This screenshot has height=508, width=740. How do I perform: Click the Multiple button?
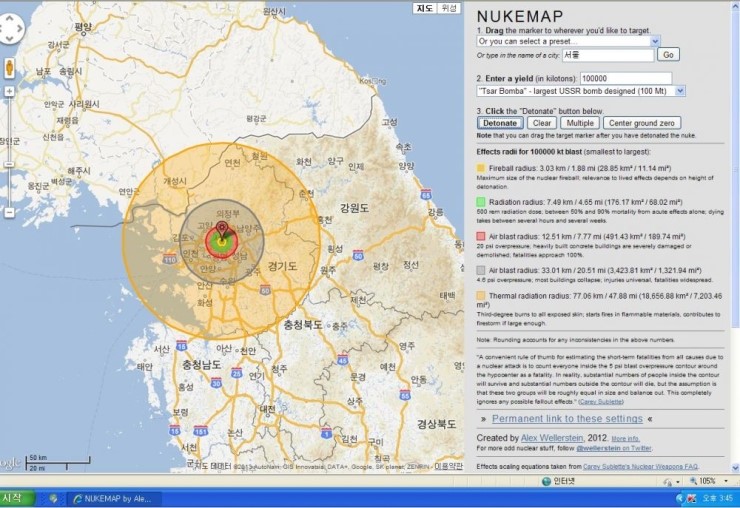(x=580, y=123)
